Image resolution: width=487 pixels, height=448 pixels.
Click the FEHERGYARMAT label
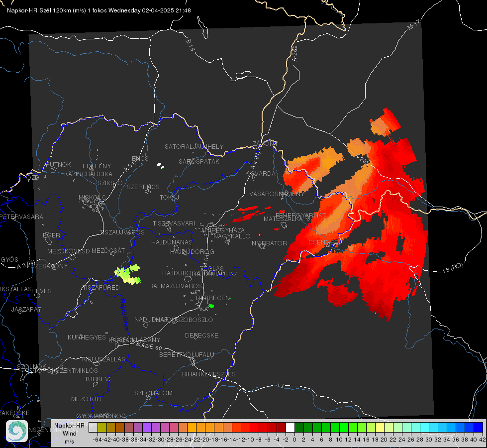coord(300,215)
